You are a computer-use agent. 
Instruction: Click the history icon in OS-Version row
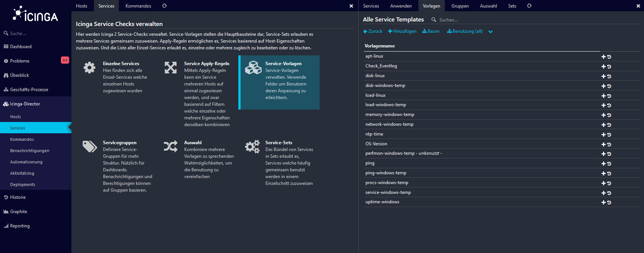coord(609,145)
